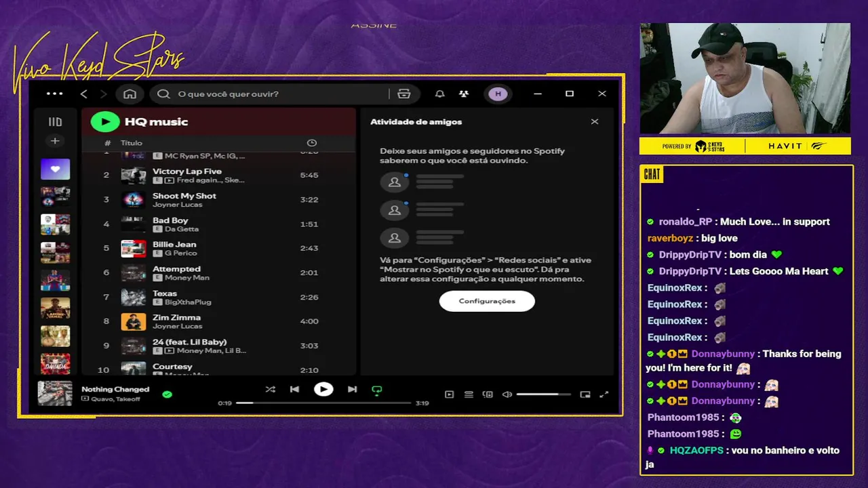Viewport: 868px width, 488px height.
Task: Expand Your Library sidebar icon
Action: [55, 122]
